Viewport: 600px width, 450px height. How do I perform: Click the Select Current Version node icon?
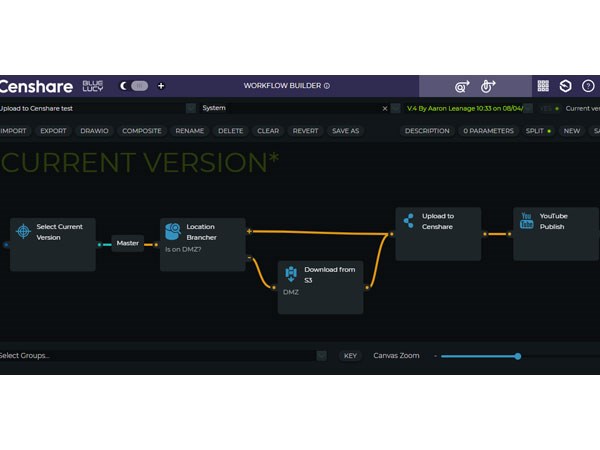(x=24, y=232)
